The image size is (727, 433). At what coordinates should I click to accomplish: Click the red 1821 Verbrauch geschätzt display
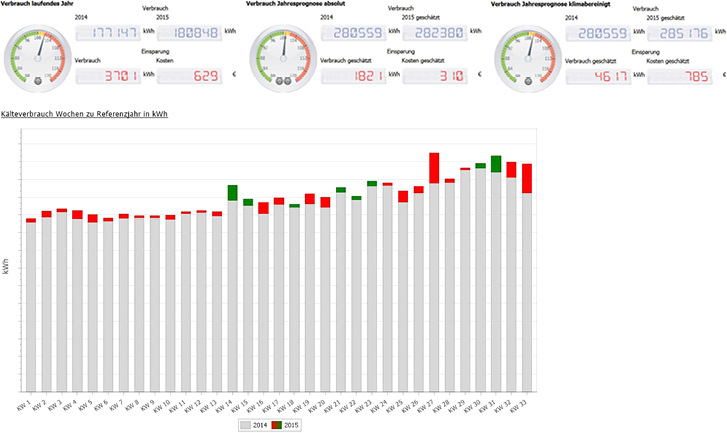coord(357,74)
